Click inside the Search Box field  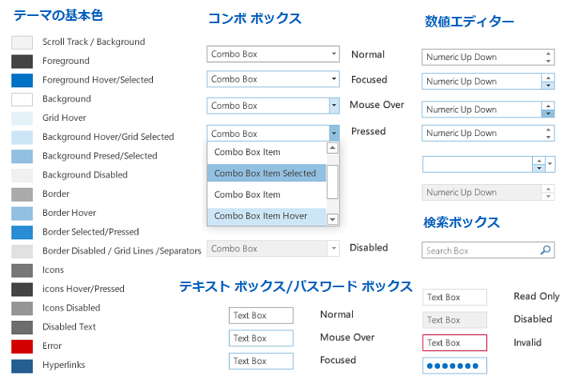(x=478, y=250)
